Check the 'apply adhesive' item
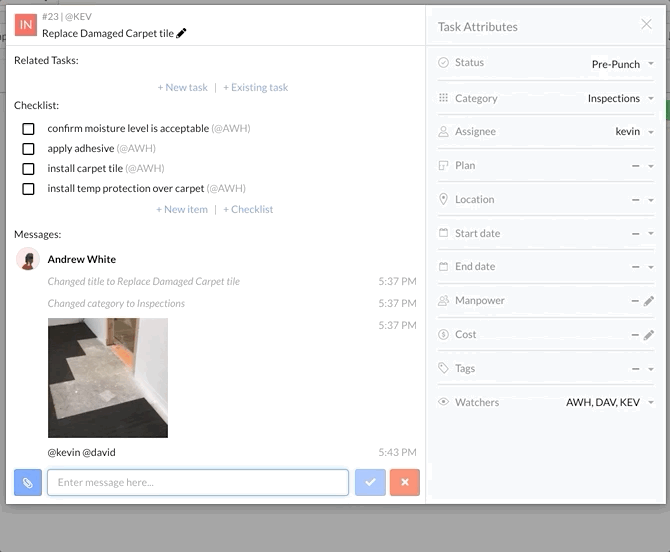 pyautogui.click(x=28, y=149)
